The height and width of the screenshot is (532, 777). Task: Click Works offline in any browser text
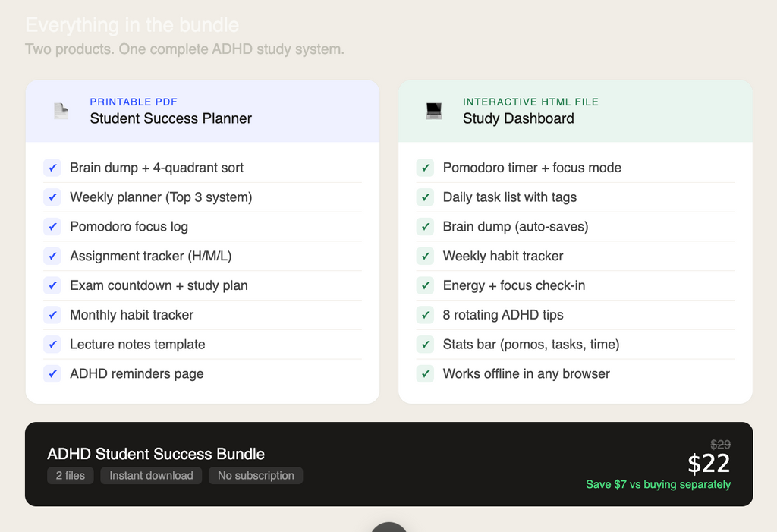(x=527, y=374)
